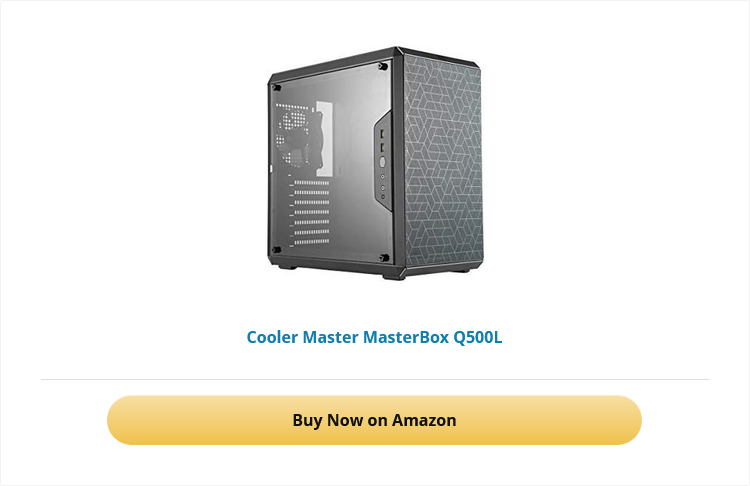Click the front foot under the case
The height and width of the screenshot is (486, 750).
(x=394, y=276)
